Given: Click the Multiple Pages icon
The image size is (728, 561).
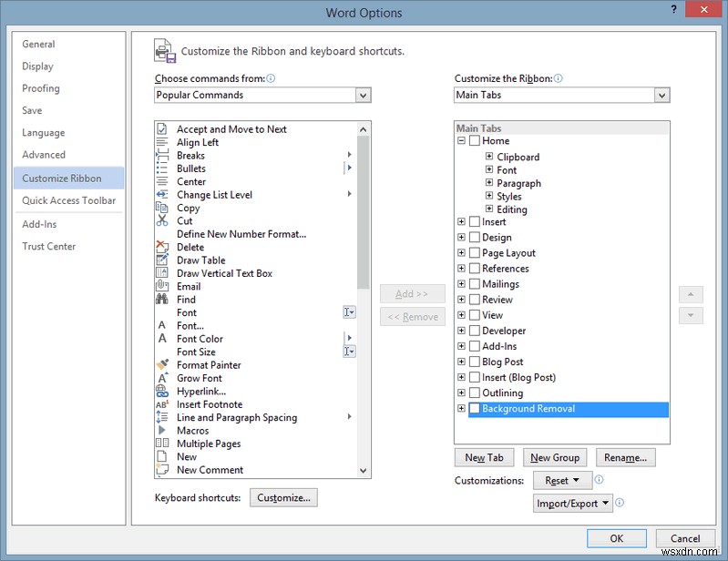Looking at the screenshot, I should pyautogui.click(x=162, y=444).
